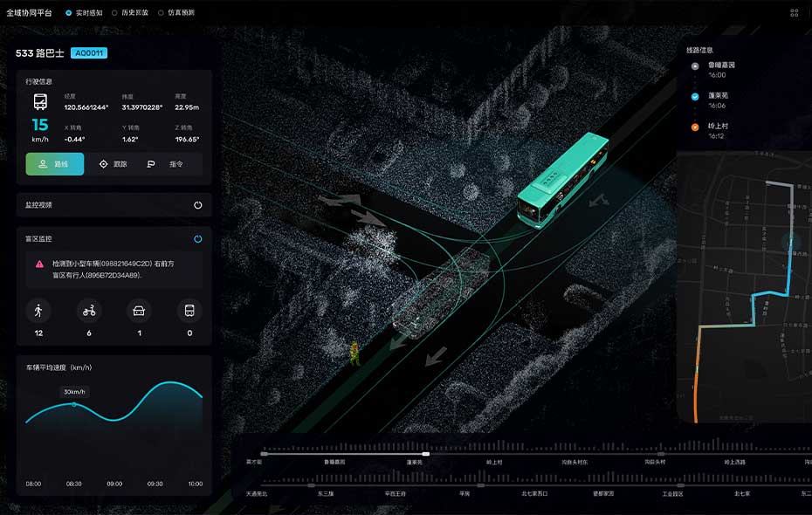Click the pedestrian count icon
This screenshot has height=515, width=812.
tap(39, 311)
